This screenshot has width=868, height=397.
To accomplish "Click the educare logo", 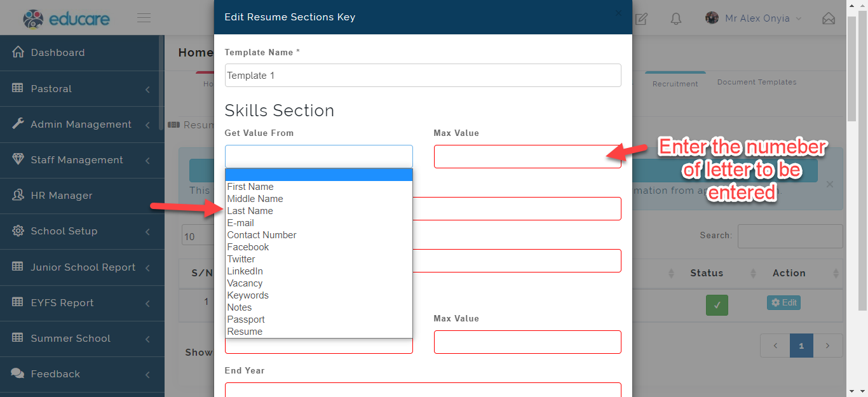I will [66, 18].
